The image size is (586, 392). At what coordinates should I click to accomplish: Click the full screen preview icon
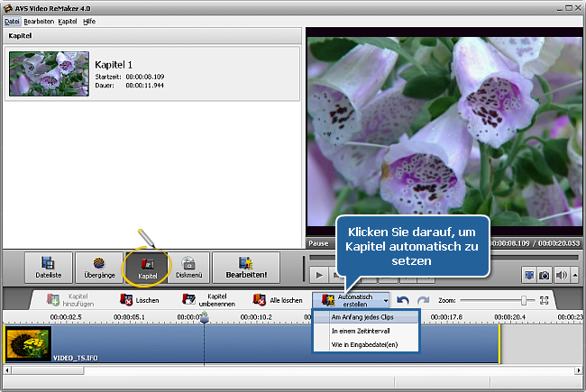click(529, 276)
